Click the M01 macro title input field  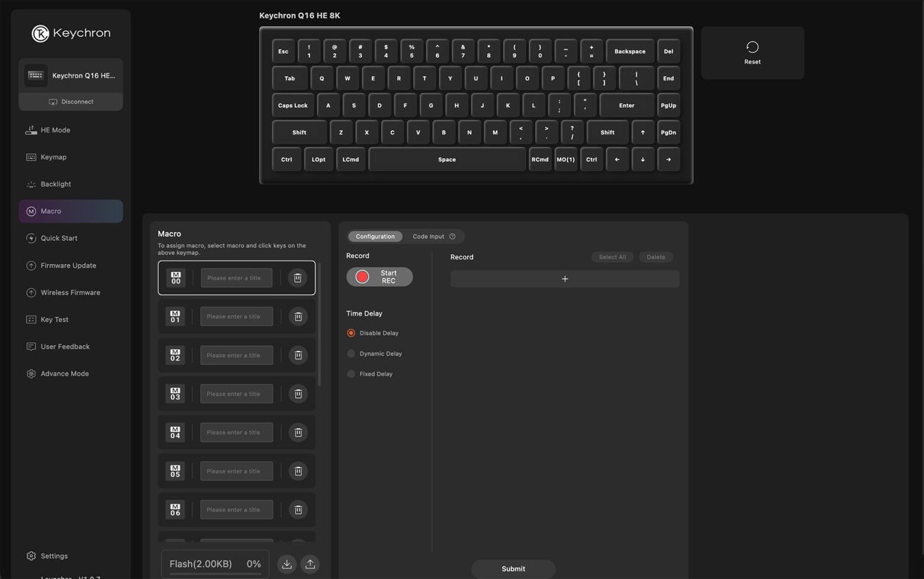pyautogui.click(x=237, y=316)
